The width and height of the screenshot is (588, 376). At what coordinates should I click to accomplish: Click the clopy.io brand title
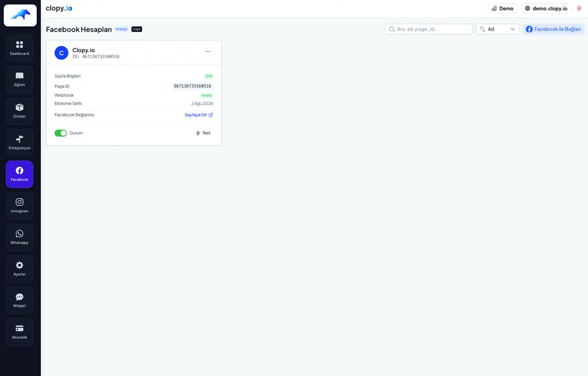coord(59,8)
